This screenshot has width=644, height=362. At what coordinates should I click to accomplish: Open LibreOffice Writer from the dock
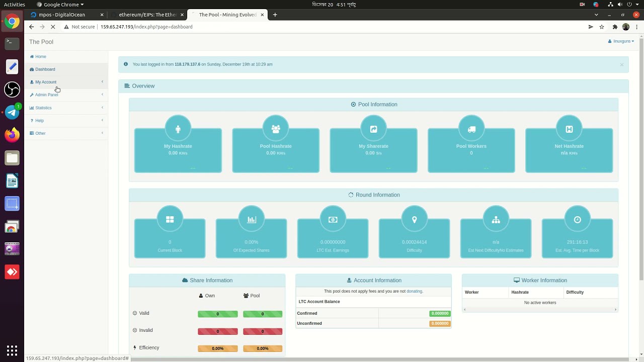click(12, 180)
